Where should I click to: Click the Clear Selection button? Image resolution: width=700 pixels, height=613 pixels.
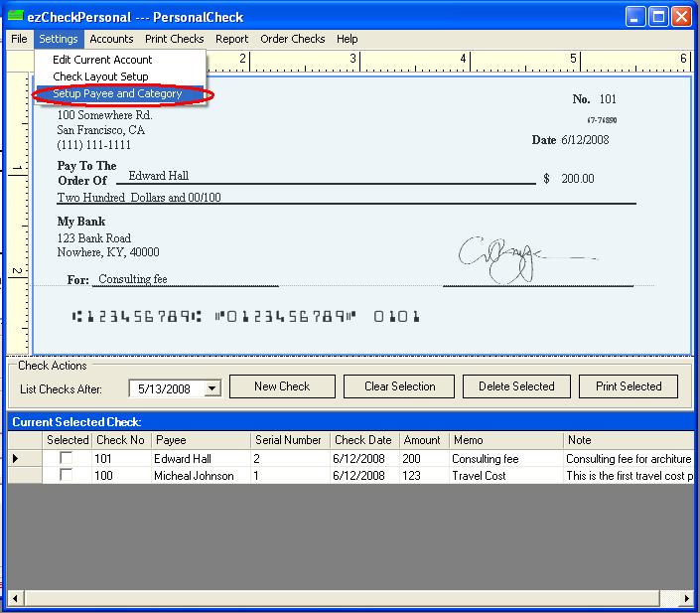pos(399,386)
